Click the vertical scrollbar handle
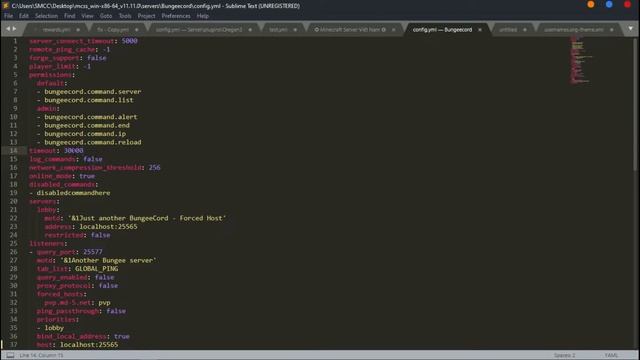 635,104
